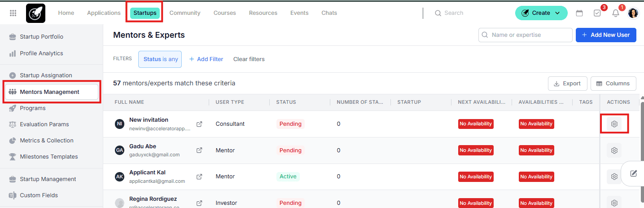Open New invitation profile external link icon
The image size is (644, 208).
[x=199, y=124]
